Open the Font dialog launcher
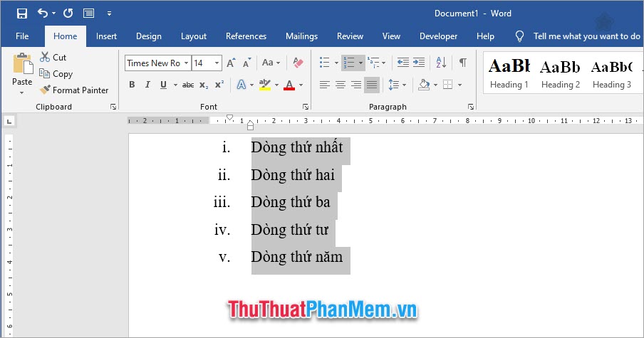This screenshot has width=644, height=338. pyautogui.click(x=306, y=107)
